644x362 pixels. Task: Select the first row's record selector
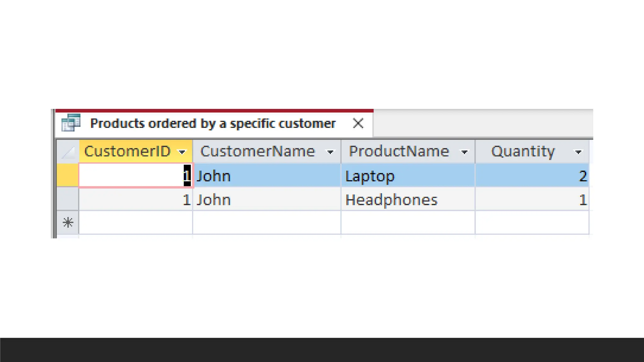[x=68, y=175]
